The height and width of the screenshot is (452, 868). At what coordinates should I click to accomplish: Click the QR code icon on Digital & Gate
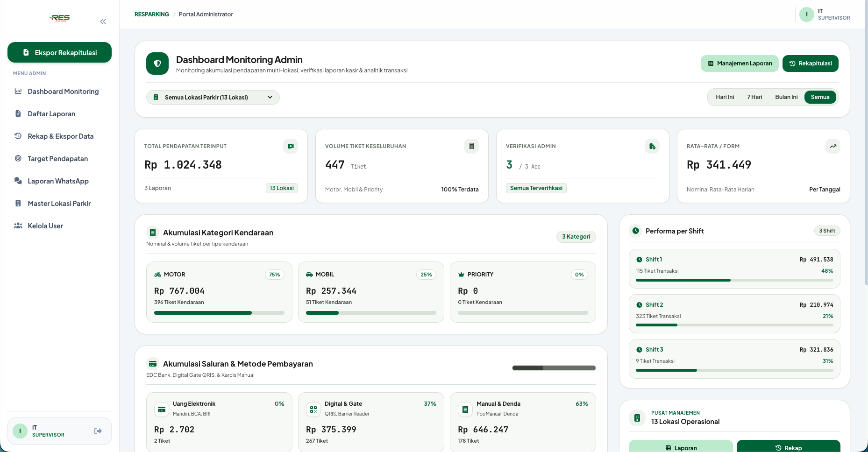313,410
